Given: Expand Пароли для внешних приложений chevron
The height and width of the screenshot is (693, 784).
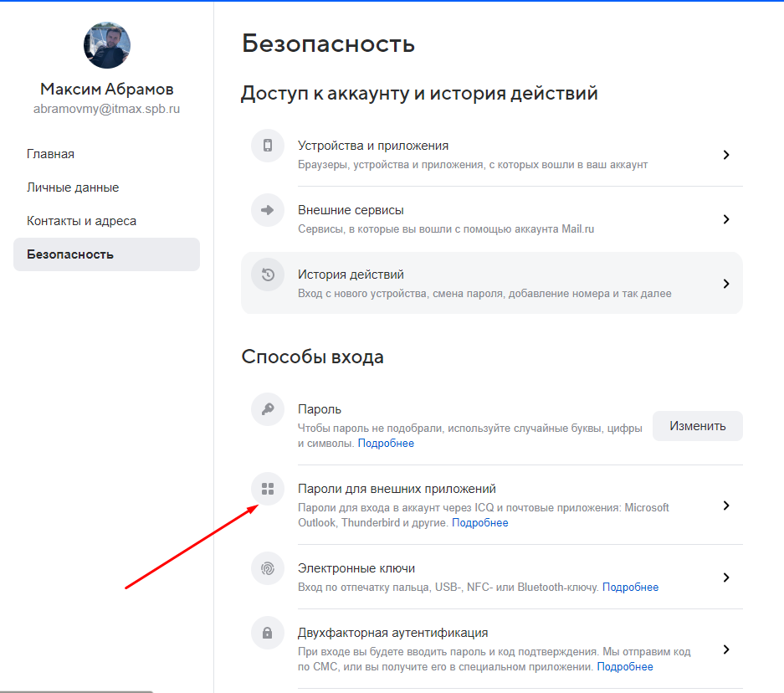Looking at the screenshot, I should pyautogui.click(x=726, y=506).
